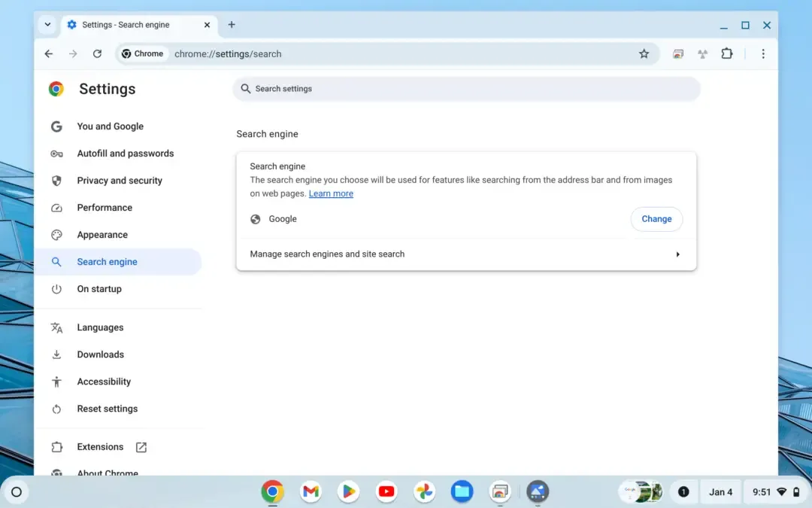Go back using the browser back arrow

click(x=49, y=54)
